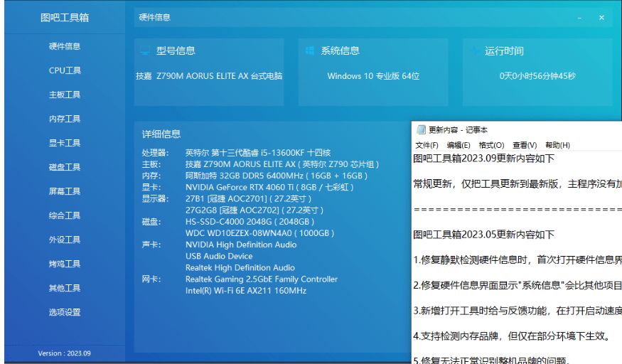The height and width of the screenshot is (364, 622).
Task: Click the NVIDIA High Definition Audio line
Action: click(241, 245)
